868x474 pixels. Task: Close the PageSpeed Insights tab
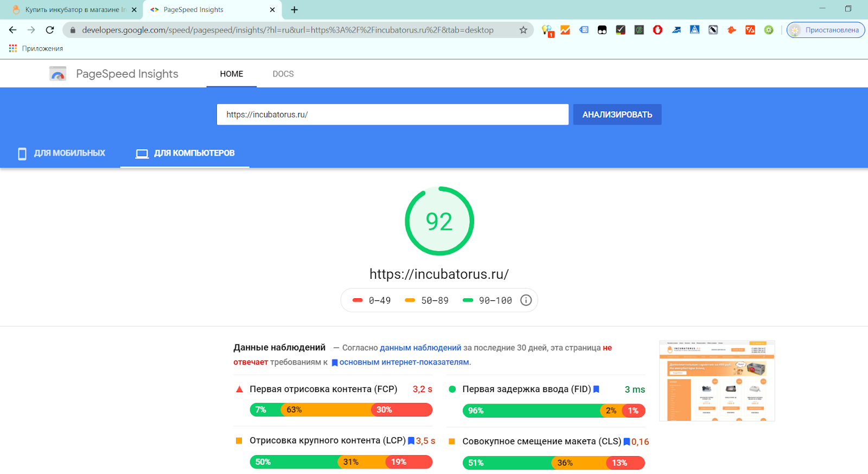(x=272, y=10)
